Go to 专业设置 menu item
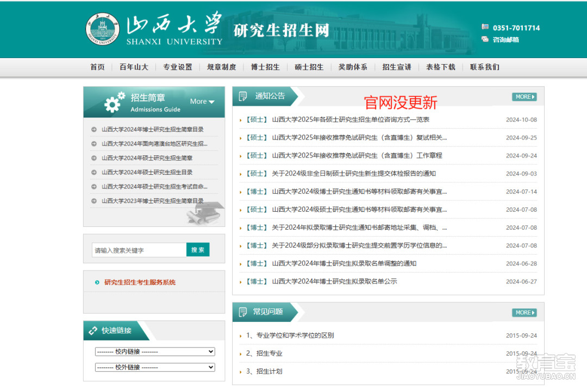The height and width of the screenshot is (392, 587). 178,67
